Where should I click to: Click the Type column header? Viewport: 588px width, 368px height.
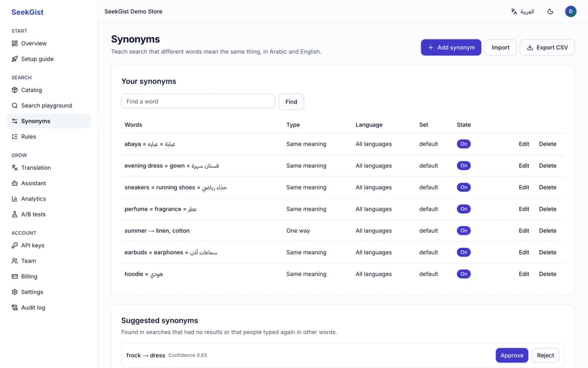pyautogui.click(x=293, y=125)
